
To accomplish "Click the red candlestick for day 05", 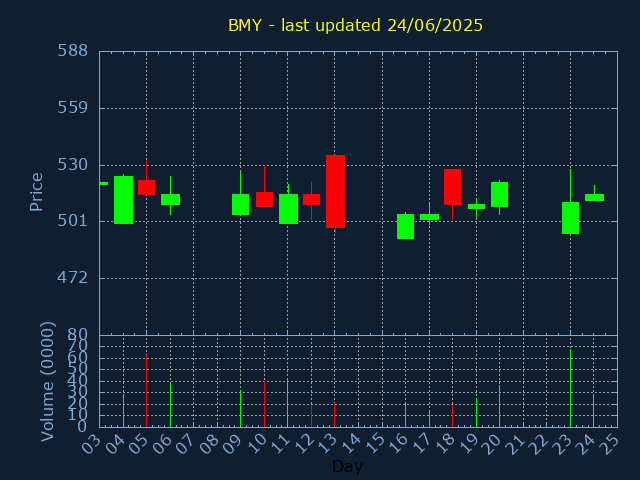I will coord(147,187).
